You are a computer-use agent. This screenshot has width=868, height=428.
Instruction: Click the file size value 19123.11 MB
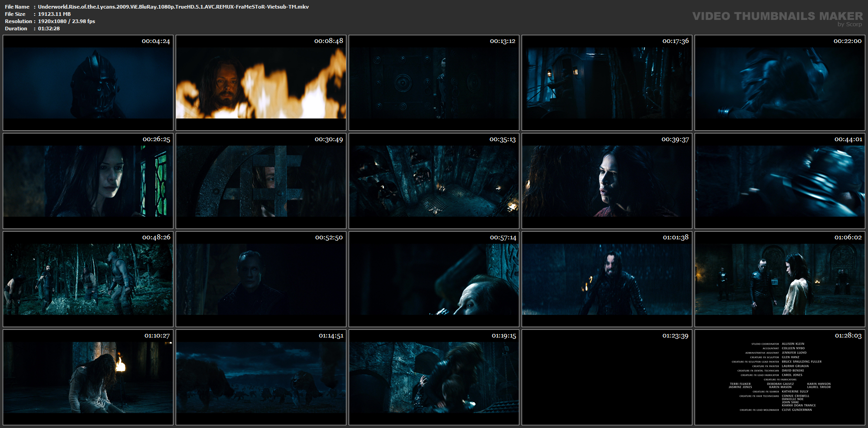[x=54, y=14]
